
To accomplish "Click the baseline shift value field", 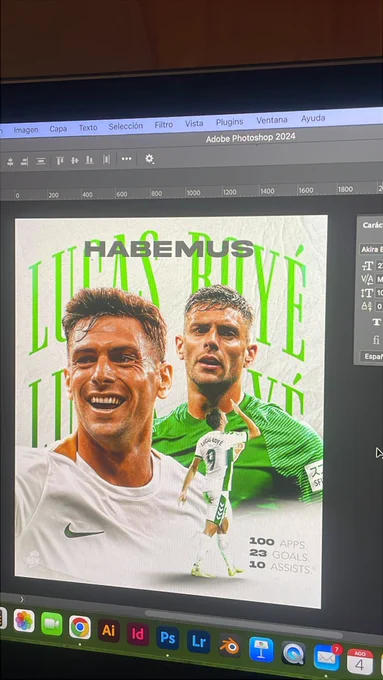I will coord(379,306).
